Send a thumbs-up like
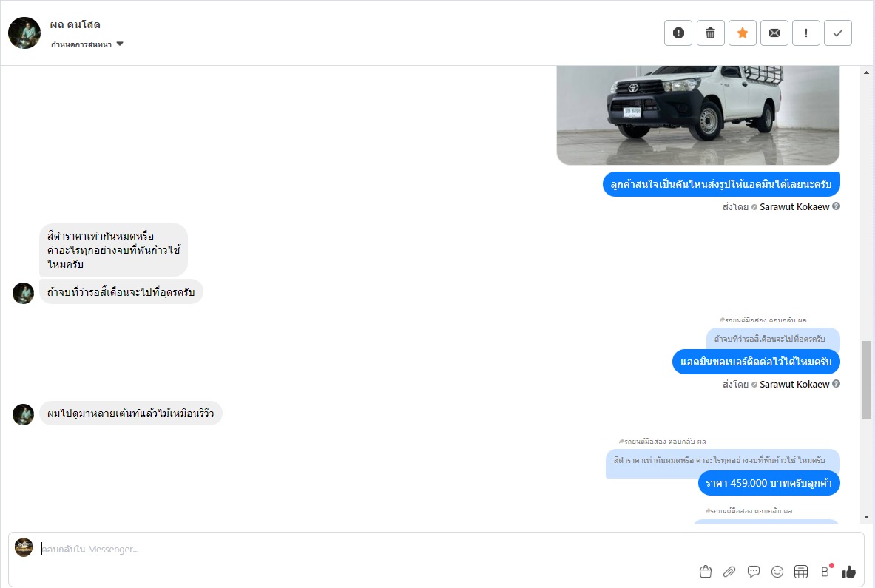This screenshot has height=588, width=875. coord(849,572)
